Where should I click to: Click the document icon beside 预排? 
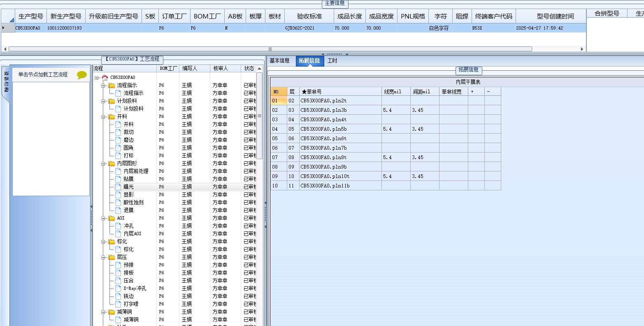tap(118, 265)
